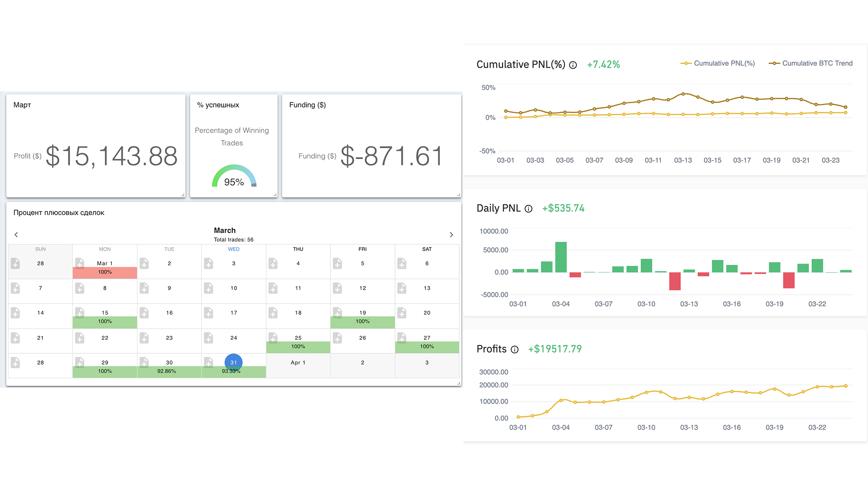The height and width of the screenshot is (488, 868).
Task: Click the +$535.74 daily PNL value
Action: pyautogui.click(x=563, y=208)
